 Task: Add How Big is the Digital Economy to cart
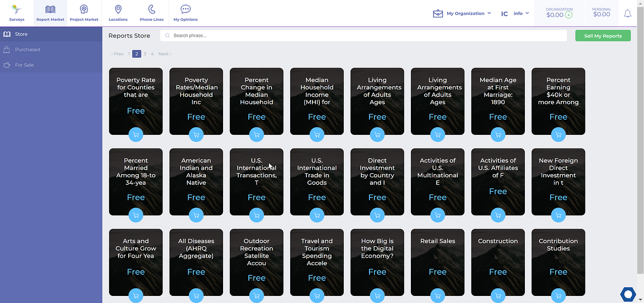point(377,295)
